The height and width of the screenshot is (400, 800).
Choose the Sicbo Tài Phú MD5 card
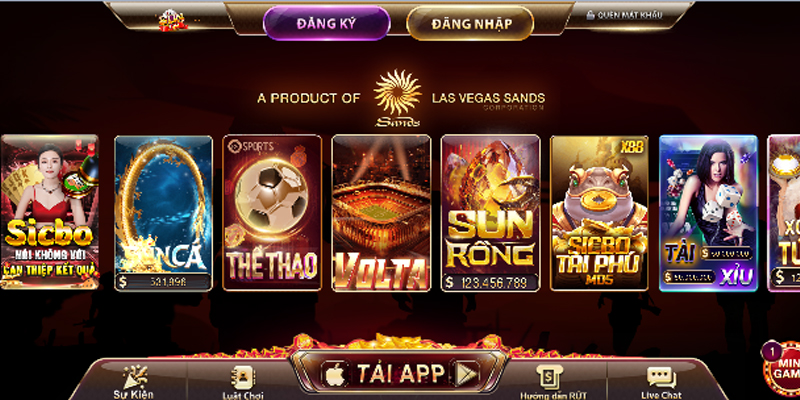599,213
